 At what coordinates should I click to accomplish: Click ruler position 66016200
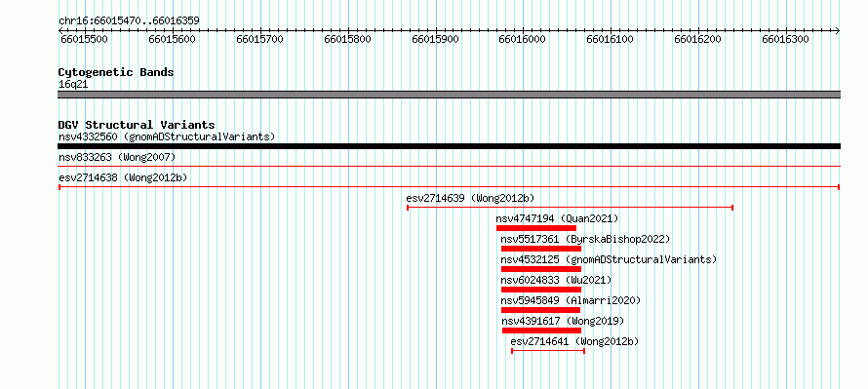697,39
